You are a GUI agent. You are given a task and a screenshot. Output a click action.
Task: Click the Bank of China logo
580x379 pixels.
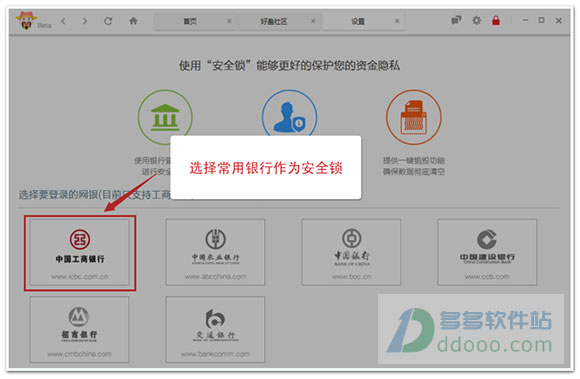pos(351,238)
